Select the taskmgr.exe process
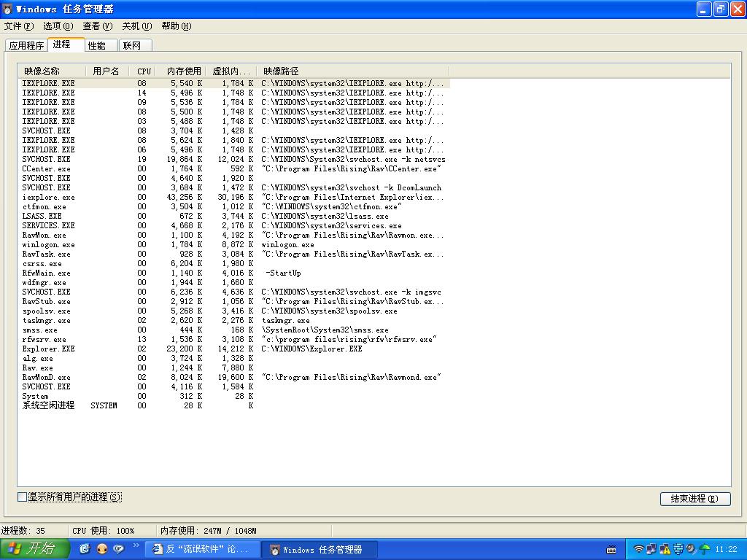747x560 pixels. (x=234, y=321)
